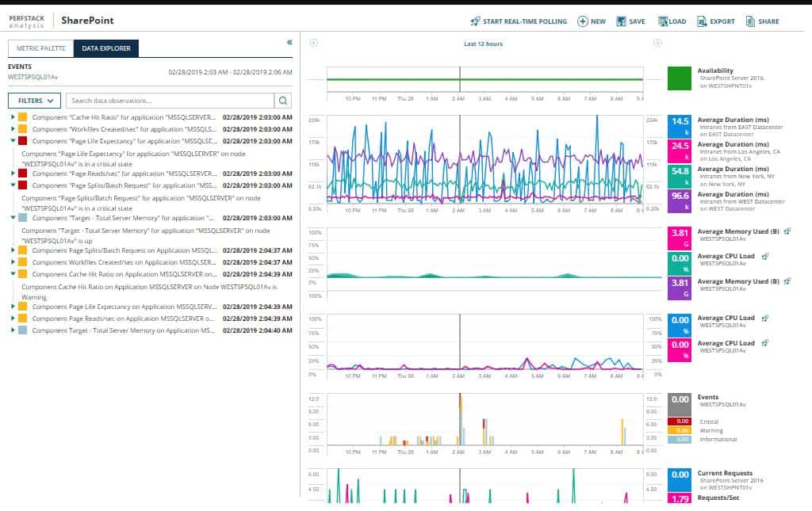Collapse the "Target - Total Server Memory" for application event

pos(13,218)
